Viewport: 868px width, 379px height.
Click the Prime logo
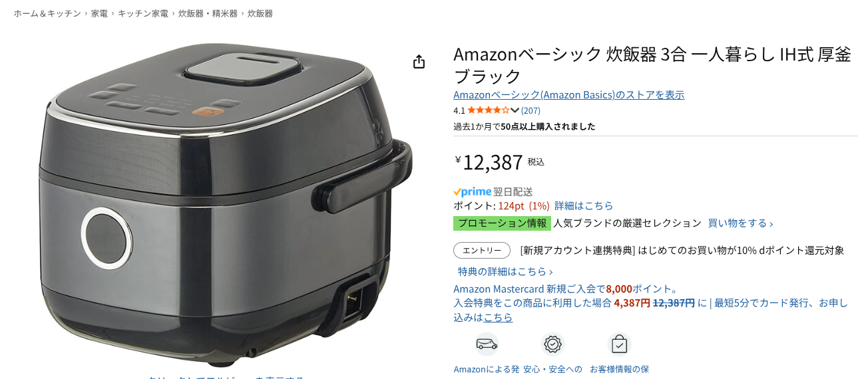(x=472, y=191)
